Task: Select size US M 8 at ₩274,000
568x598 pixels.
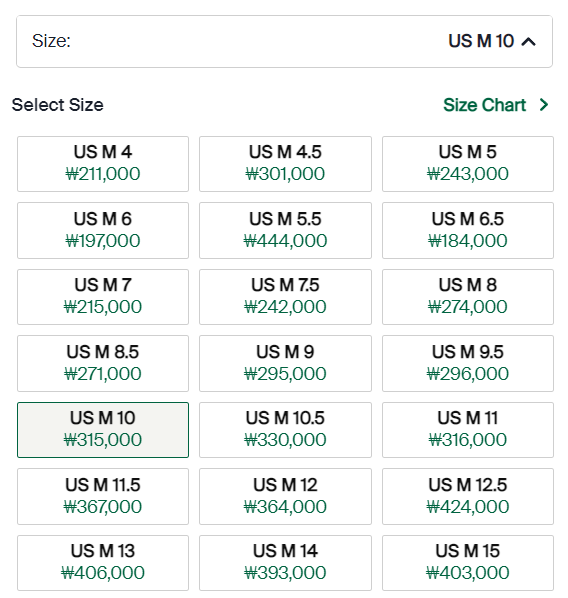Action: (x=468, y=297)
